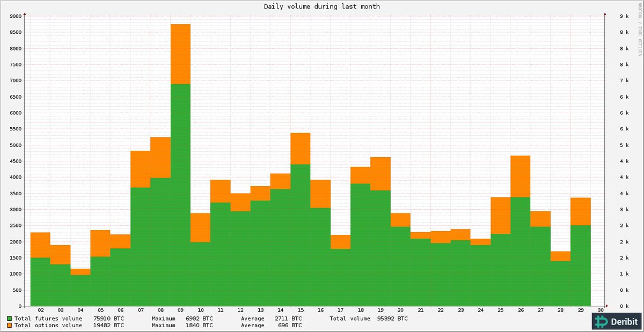The width and height of the screenshot is (644, 332).
Task: Click the '2711 BTC' average value
Action: click(288, 319)
